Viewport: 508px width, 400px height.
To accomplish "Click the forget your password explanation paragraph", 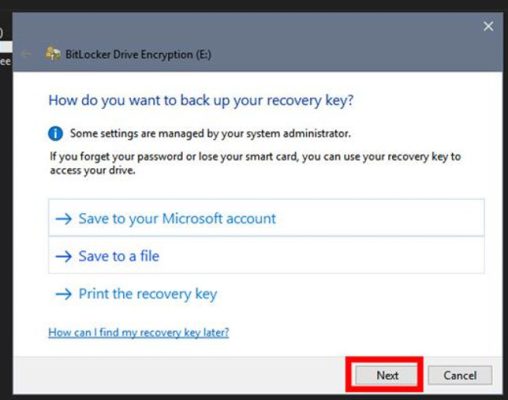I will click(255, 163).
